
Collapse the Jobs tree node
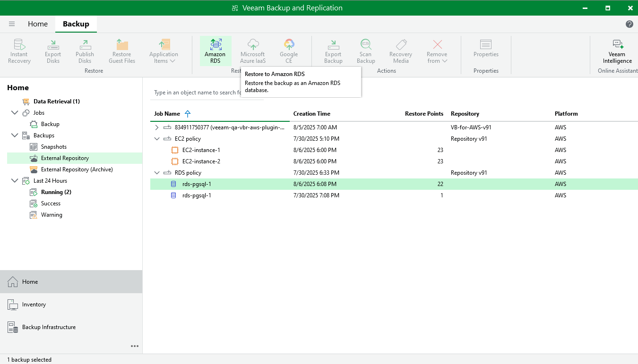pos(15,113)
